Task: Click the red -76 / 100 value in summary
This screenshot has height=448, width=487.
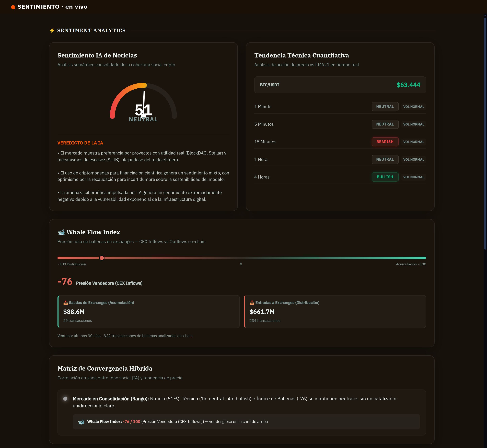Action: point(131,422)
